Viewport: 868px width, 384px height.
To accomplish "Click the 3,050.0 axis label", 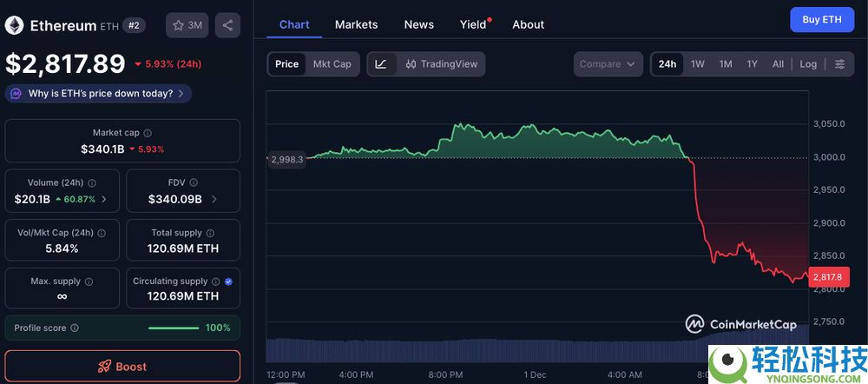I will pos(829,123).
